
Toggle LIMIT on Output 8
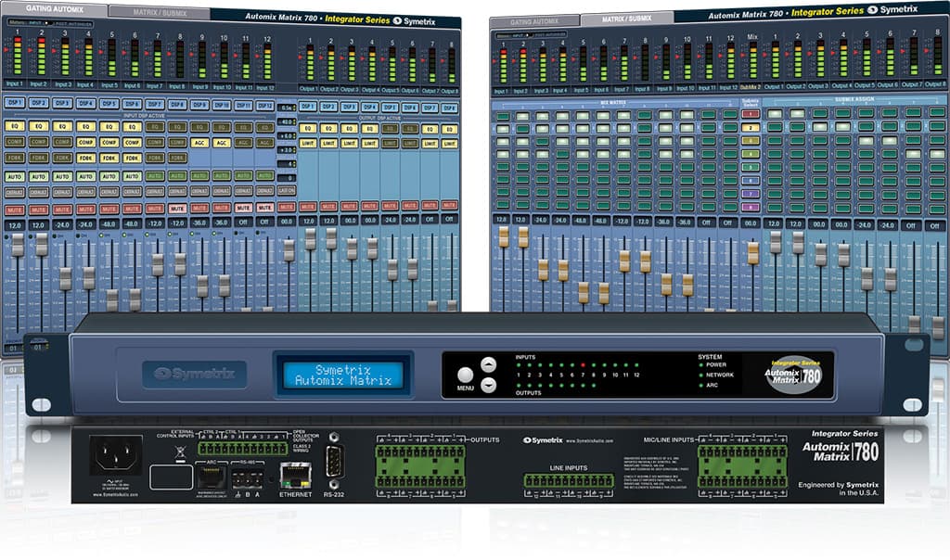click(450, 144)
